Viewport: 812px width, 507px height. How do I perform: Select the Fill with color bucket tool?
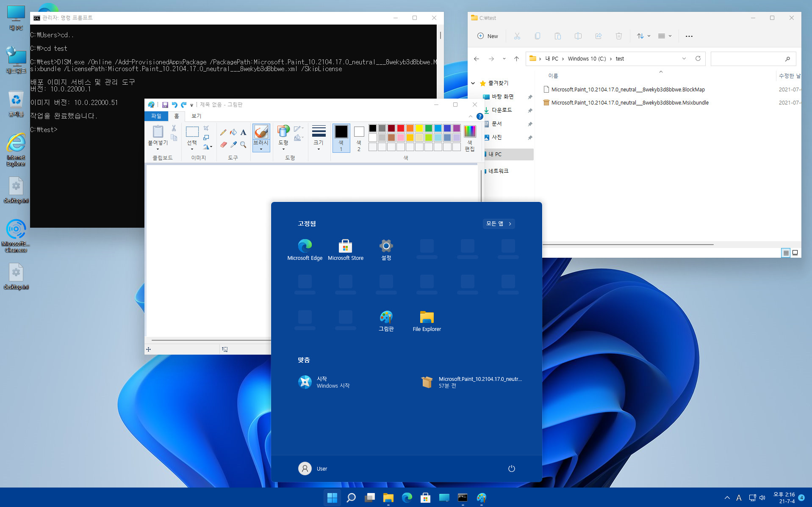tap(233, 132)
